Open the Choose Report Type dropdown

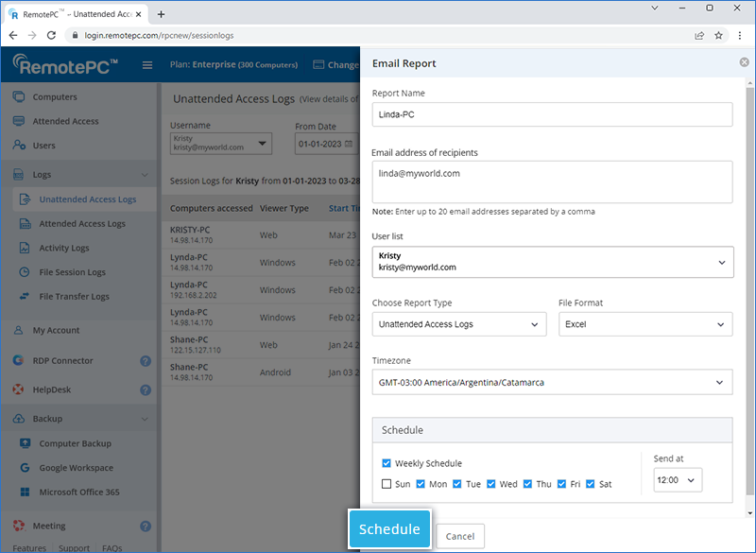pos(459,324)
